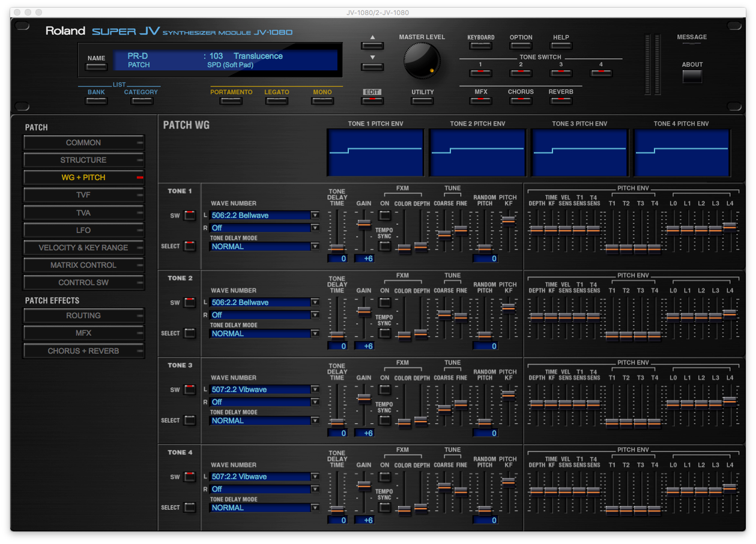
Task: Toggle the Tone 1 SW button
Action: point(190,216)
